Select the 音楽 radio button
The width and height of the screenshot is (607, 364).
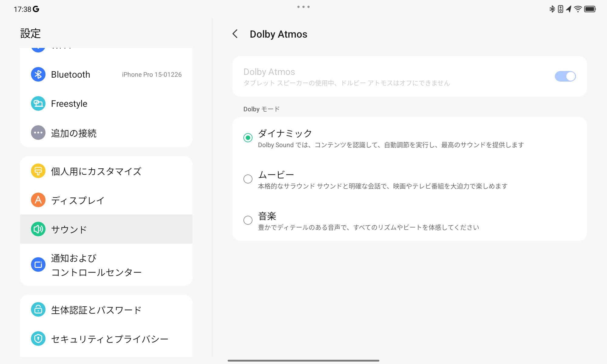(x=248, y=220)
